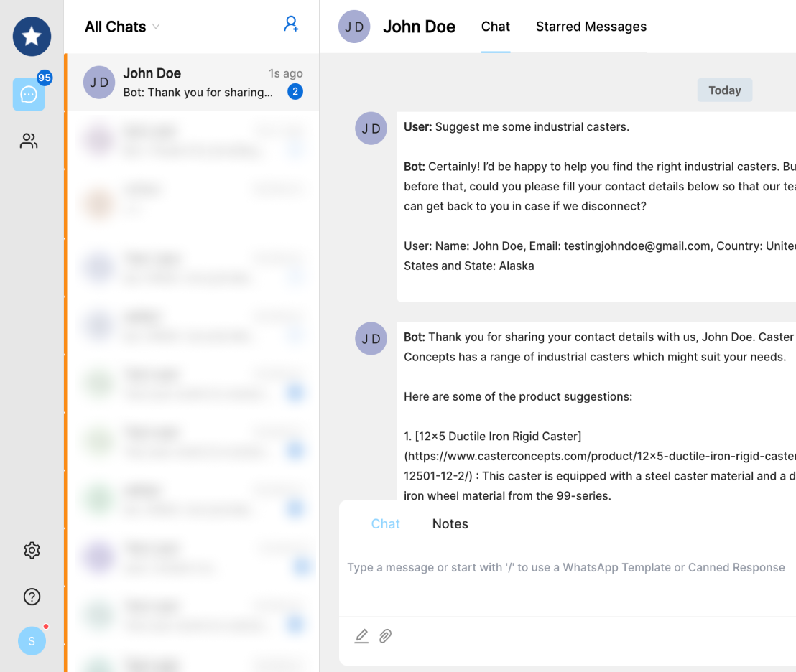
Task: Click the pencil edit icon below message box
Action: pyautogui.click(x=361, y=636)
